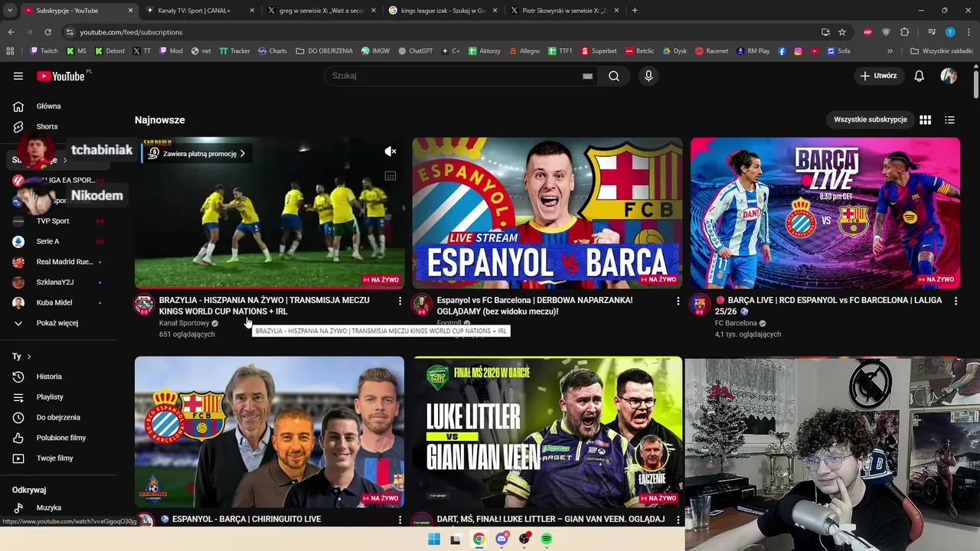Open Espanyol vs Barca live stream thumbnail
Image resolution: width=980 pixels, height=551 pixels.
point(547,213)
